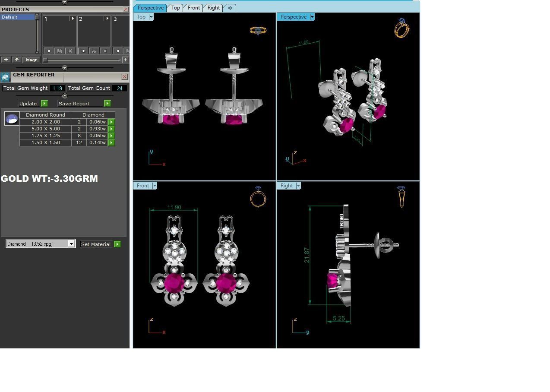The width and height of the screenshot is (550, 392).
Task: Click the delete X icon under slot 2
Action: [x=105, y=51]
